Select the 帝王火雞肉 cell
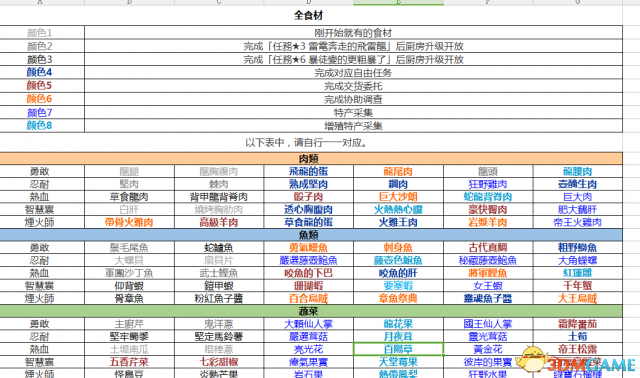This screenshot has height=378, width=640. 578,222
